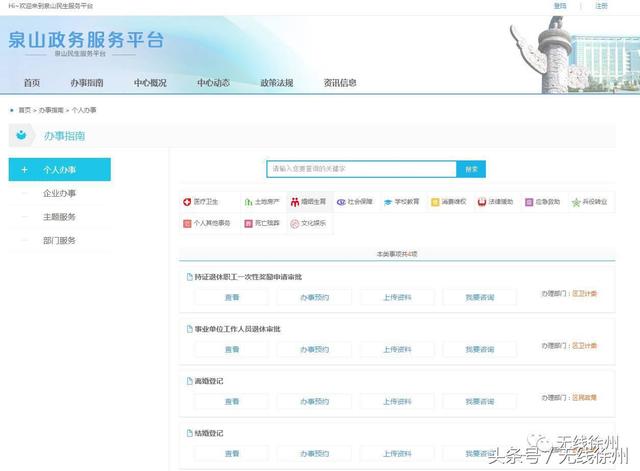Open 区卫计委 department link for 持证退休职工一次性奖励申请审批

pyautogui.click(x=584, y=293)
